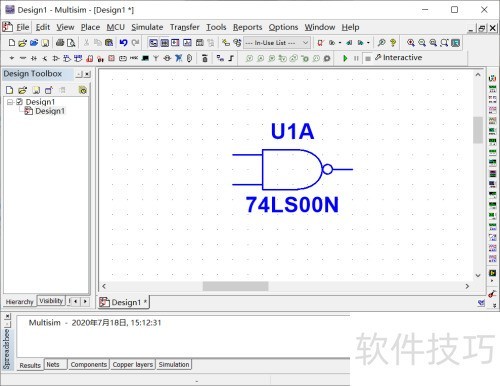The height and width of the screenshot is (386, 500).
Task: Toggle the Design Toolbox view button
Action: [153, 43]
